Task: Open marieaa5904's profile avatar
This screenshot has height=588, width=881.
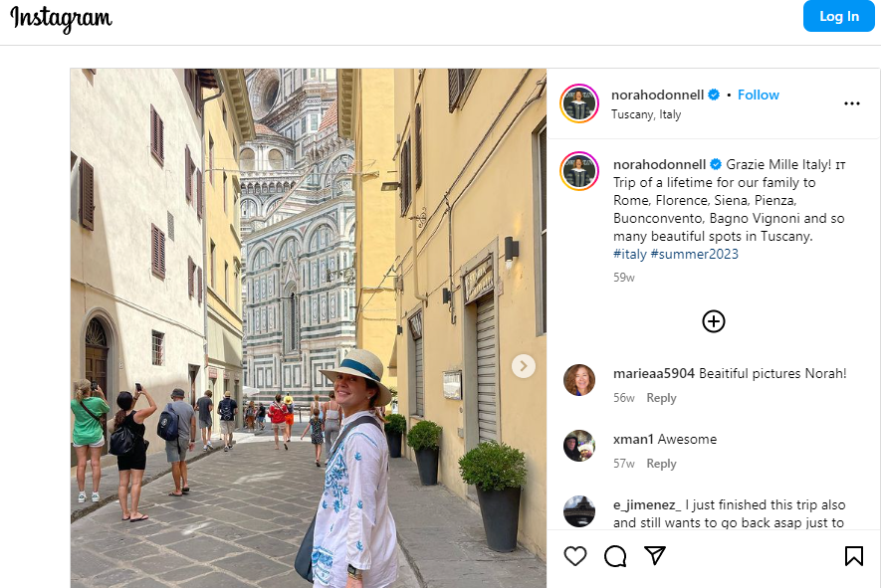Action: point(579,380)
